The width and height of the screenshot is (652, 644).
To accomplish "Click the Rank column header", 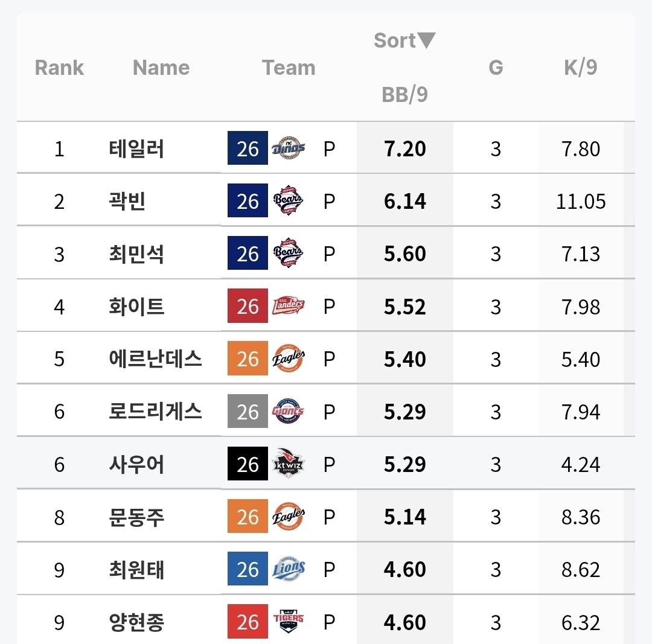I will coord(59,68).
